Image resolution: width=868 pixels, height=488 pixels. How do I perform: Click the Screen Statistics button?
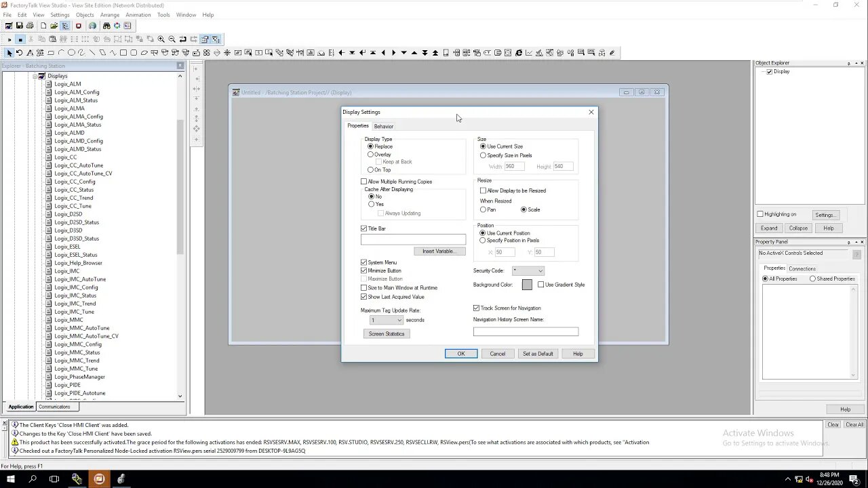pos(387,333)
